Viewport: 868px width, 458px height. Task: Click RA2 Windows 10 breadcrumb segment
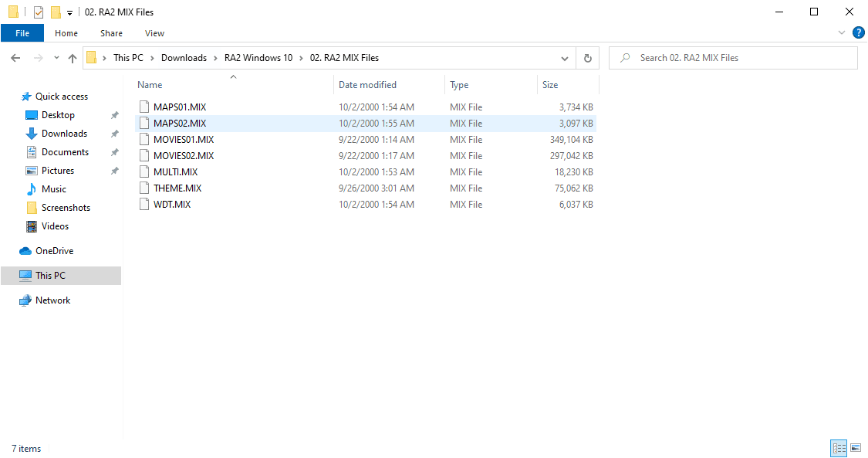pos(258,58)
